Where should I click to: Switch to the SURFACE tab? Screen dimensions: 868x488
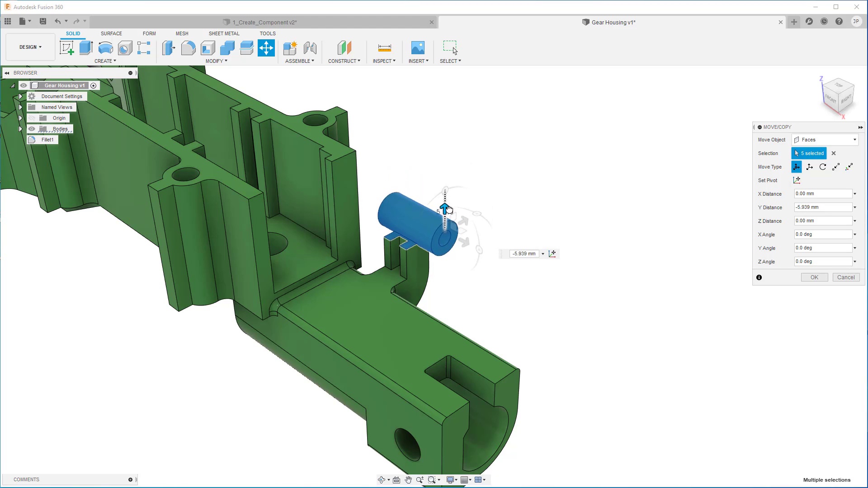tap(112, 33)
